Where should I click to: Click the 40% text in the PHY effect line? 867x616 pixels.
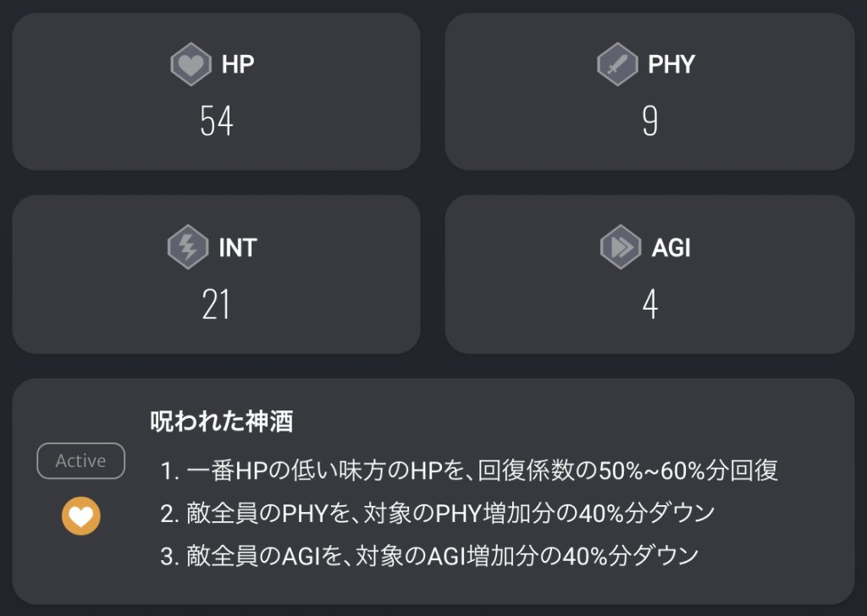click(616, 514)
